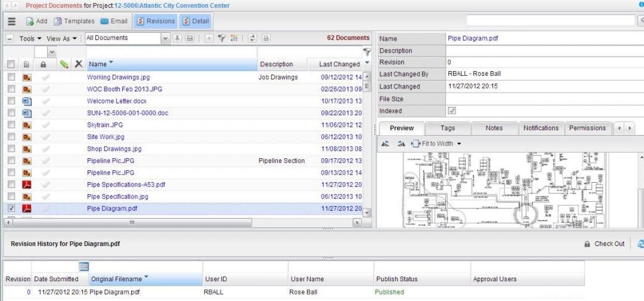Click the X delete column header icon

(79, 64)
